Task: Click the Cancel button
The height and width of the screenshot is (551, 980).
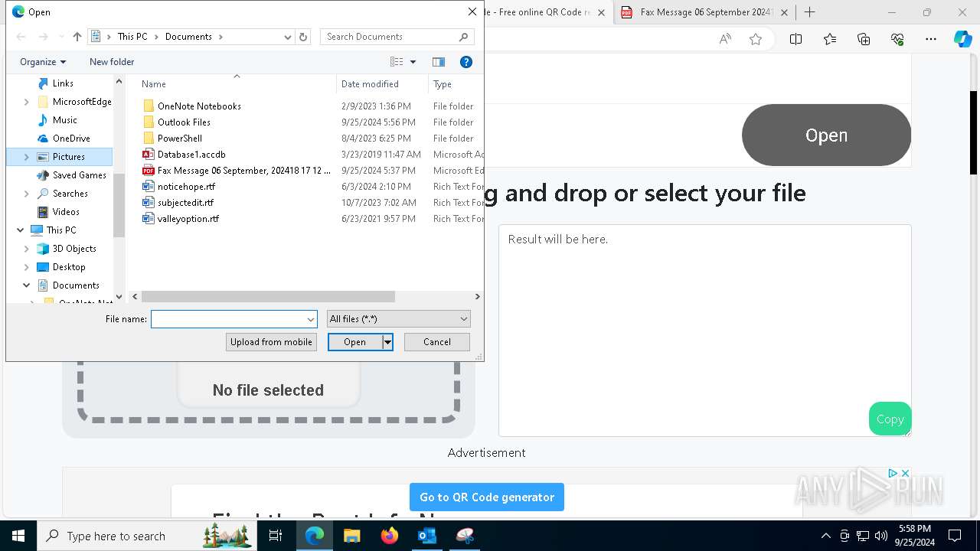Action: 437,342
